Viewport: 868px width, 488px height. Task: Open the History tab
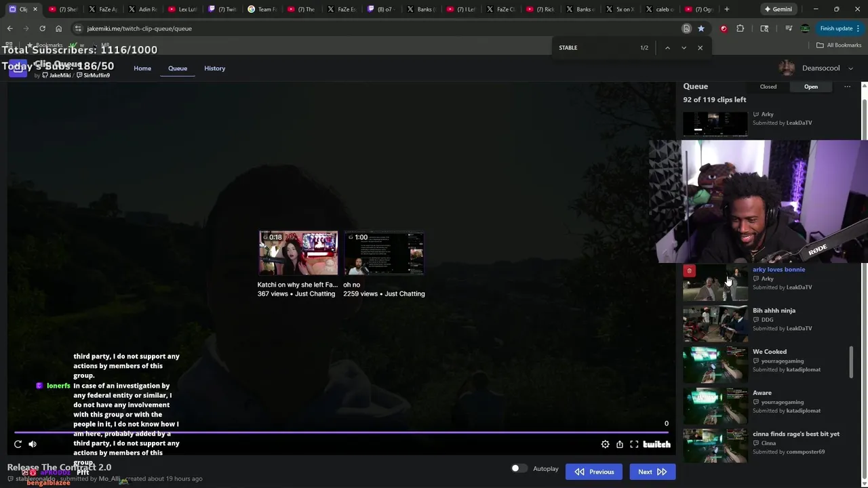[x=215, y=68]
